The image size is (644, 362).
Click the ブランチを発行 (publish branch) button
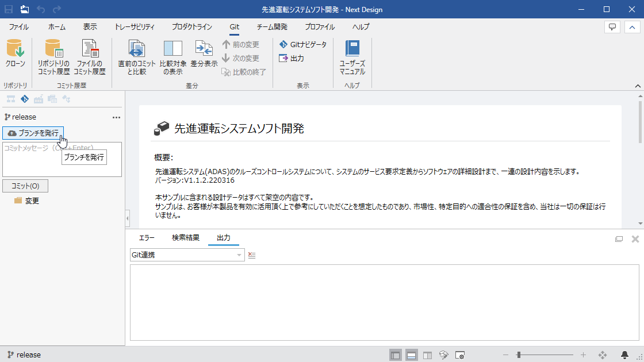point(33,133)
